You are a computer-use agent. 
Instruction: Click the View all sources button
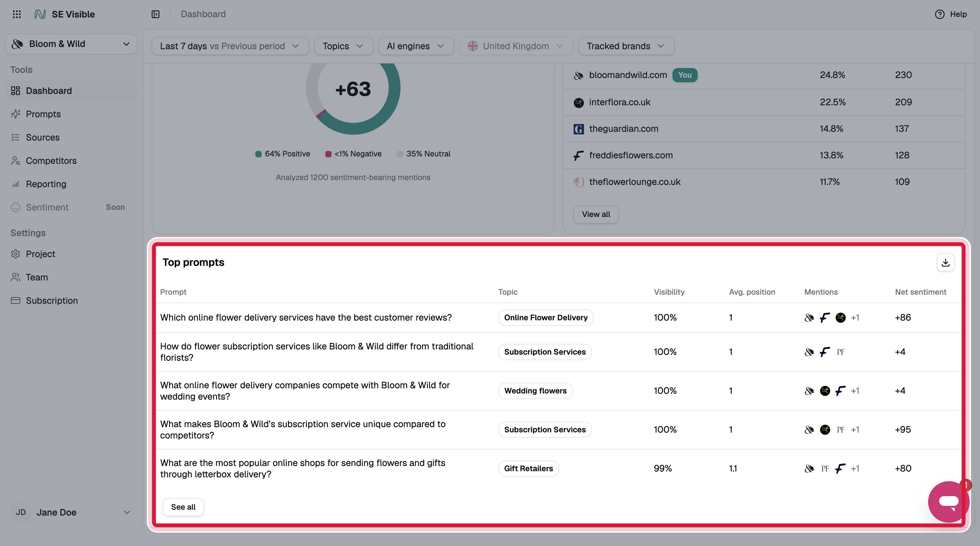596,214
